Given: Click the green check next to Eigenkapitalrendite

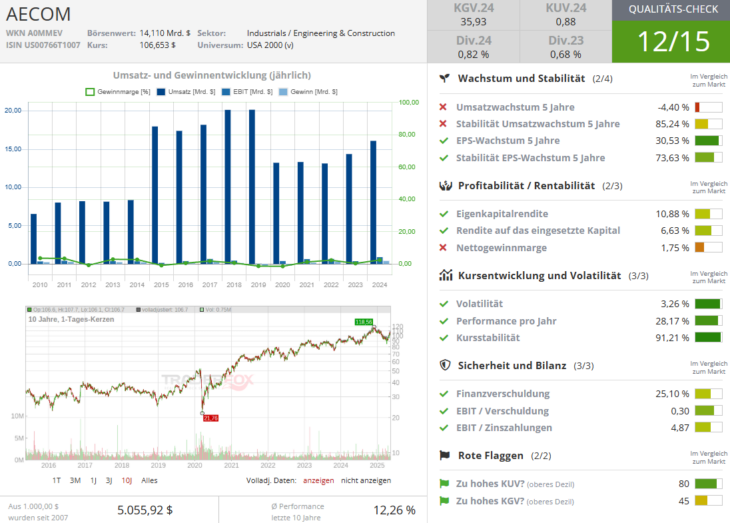Looking at the screenshot, I should [444, 214].
